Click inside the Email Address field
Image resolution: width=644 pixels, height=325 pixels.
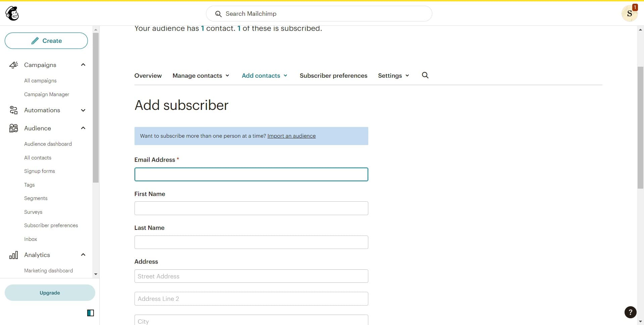click(251, 174)
